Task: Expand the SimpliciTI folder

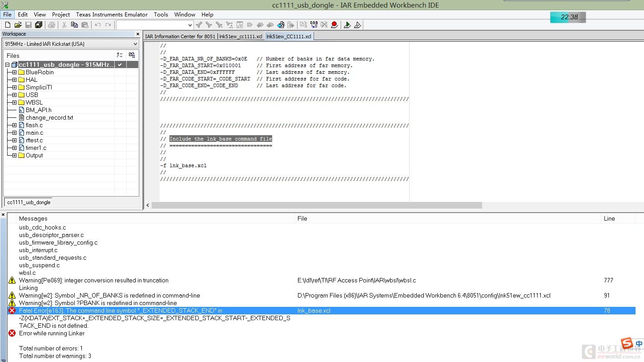Action: pyautogui.click(x=14, y=87)
